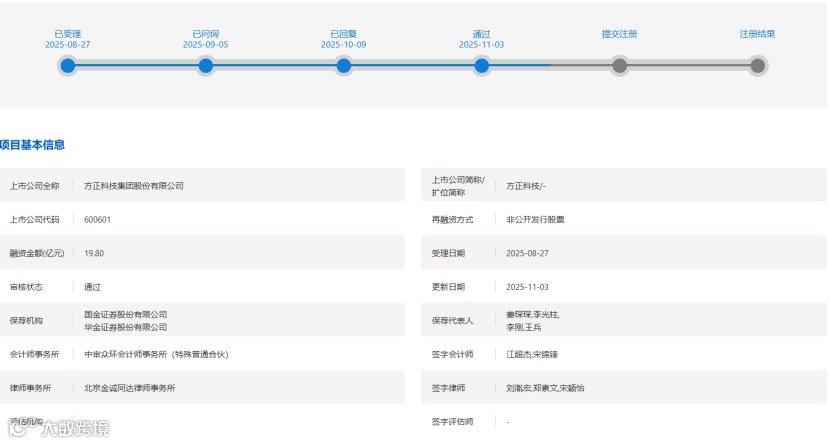The width and height of the screenshot is (830, 444).
Task: Select 北京金诚同达律师事务所 value
Action: pyautogui.click(x=130, y=388)
